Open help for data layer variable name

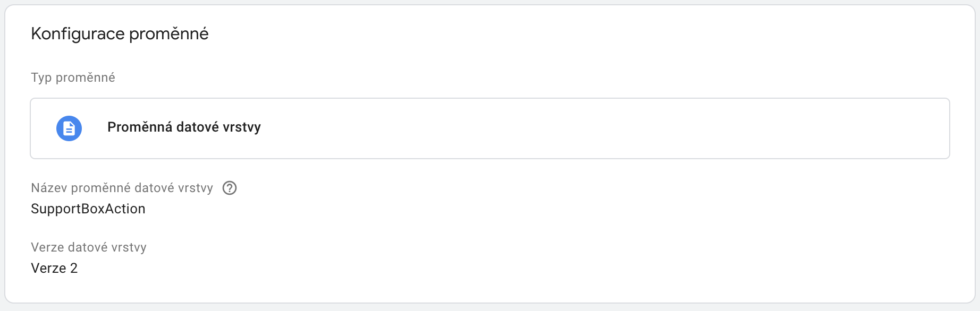coord(230,188)
